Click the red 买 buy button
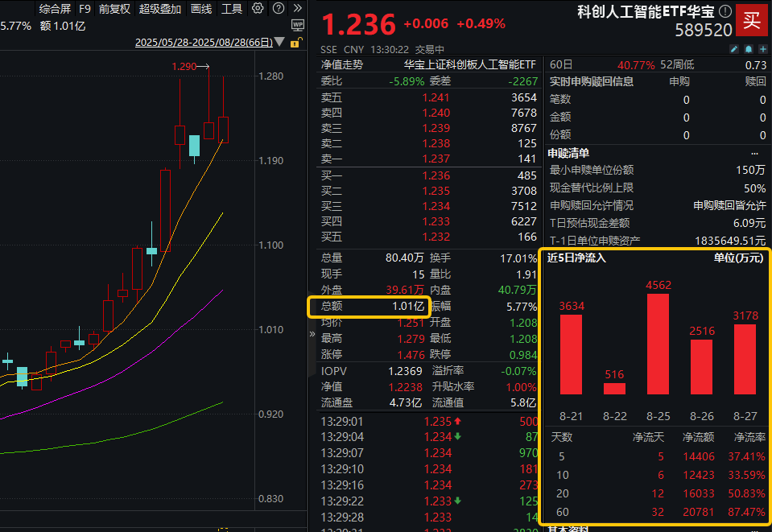Image resolution: width=772 pixels, height=532 pixels. [x=751, y=21]
